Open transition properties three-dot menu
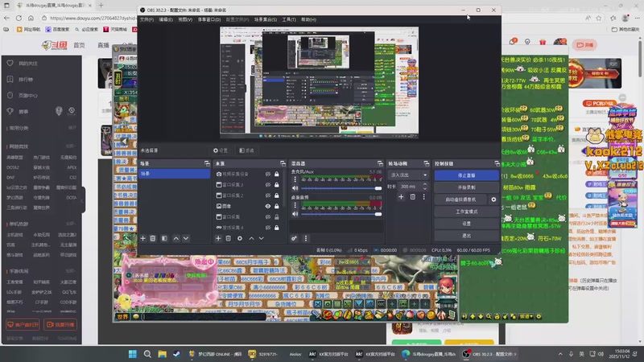 (424, 197)
